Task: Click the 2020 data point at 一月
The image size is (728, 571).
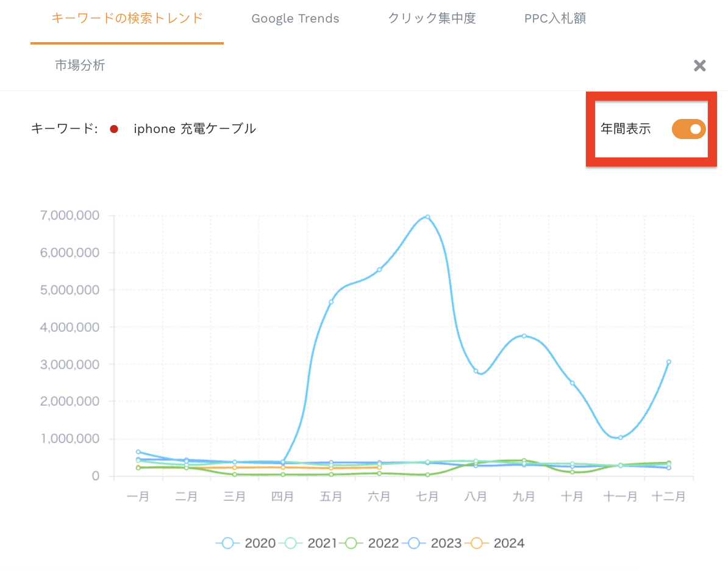Action: 138,451
